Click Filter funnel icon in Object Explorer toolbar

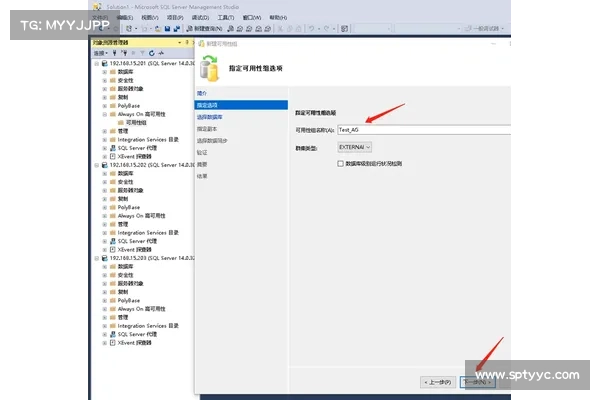tap(142, 53)
